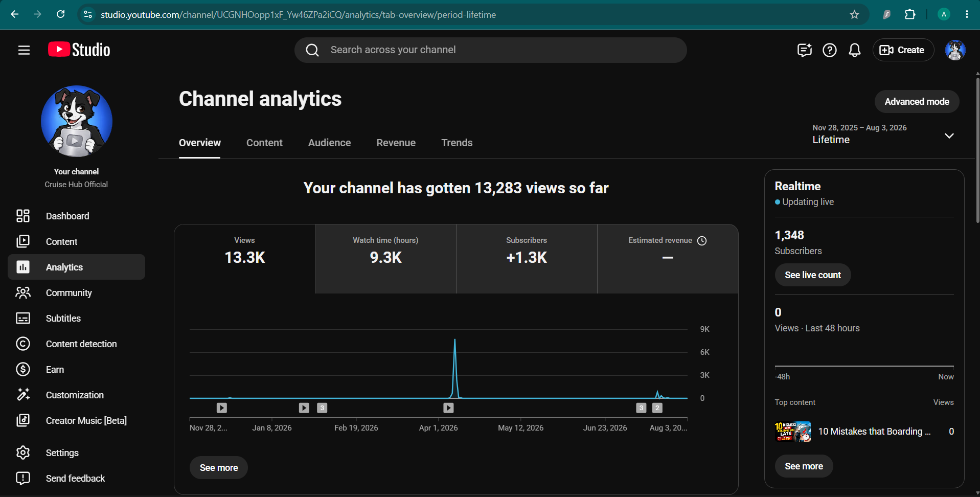
Task: Click the channel profile picture in sidebar
Action: tap(77, 121)
